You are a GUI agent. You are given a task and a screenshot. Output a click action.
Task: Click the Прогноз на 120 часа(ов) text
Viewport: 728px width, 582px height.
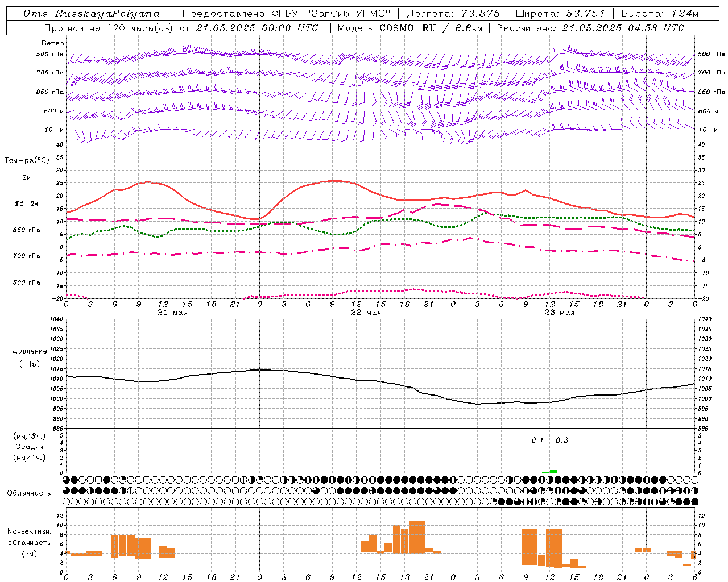(109, 28)
